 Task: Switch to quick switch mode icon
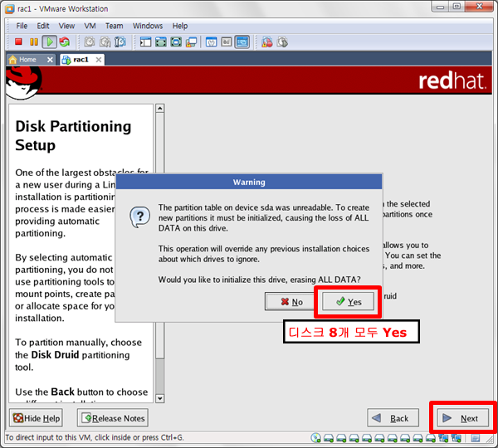pyautogui.click(x=161, y=41)
